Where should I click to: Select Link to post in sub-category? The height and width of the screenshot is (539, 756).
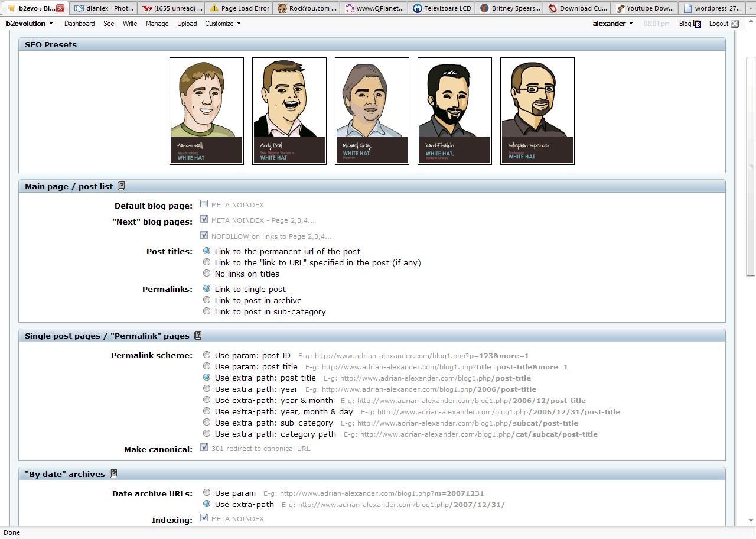(x=207, y=311)
